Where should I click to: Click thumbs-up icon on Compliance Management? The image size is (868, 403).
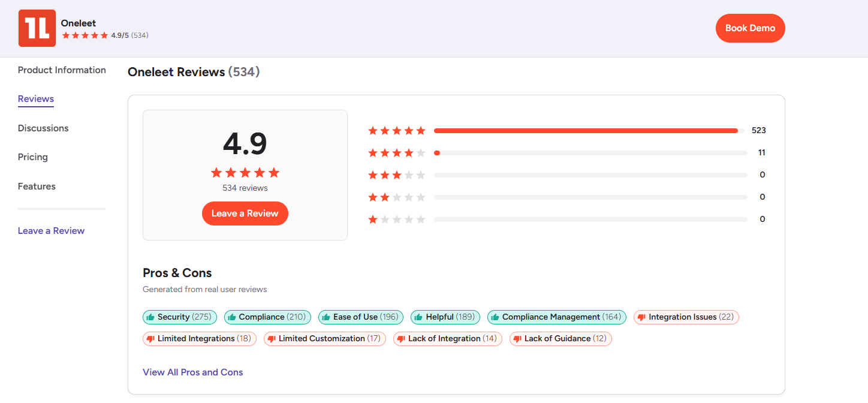coord(495,317)
